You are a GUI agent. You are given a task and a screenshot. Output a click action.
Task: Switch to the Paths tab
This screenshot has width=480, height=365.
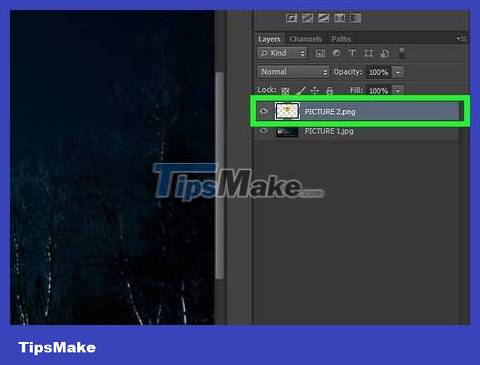[x=341, y=39]
